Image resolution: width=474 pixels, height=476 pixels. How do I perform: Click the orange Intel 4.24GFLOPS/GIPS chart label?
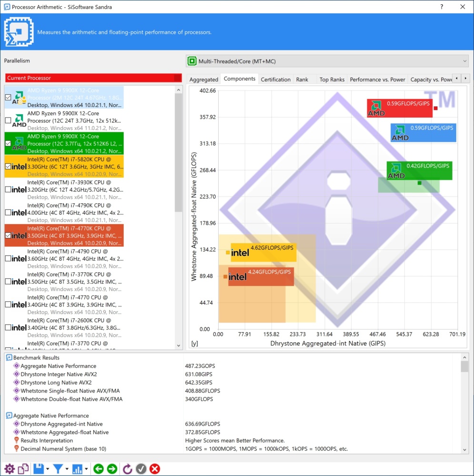[x=261, y=276]
